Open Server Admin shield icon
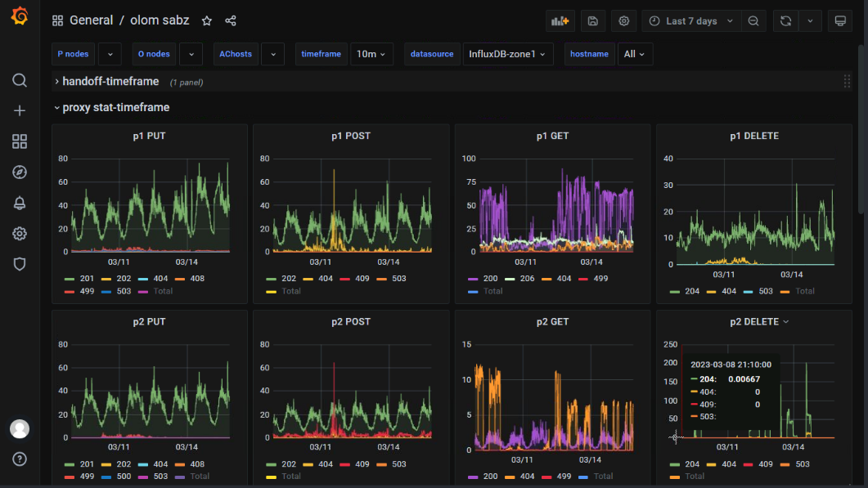 tap(20, 264)
